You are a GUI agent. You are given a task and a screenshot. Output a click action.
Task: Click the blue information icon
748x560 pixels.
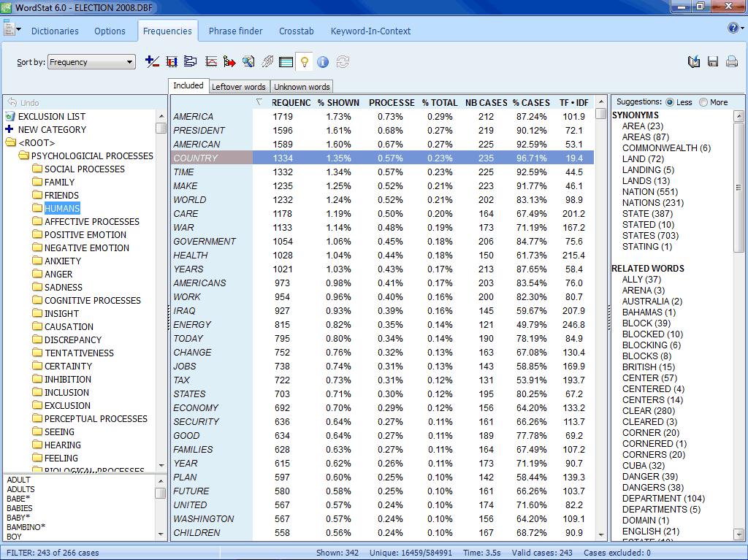coord(323,62)
